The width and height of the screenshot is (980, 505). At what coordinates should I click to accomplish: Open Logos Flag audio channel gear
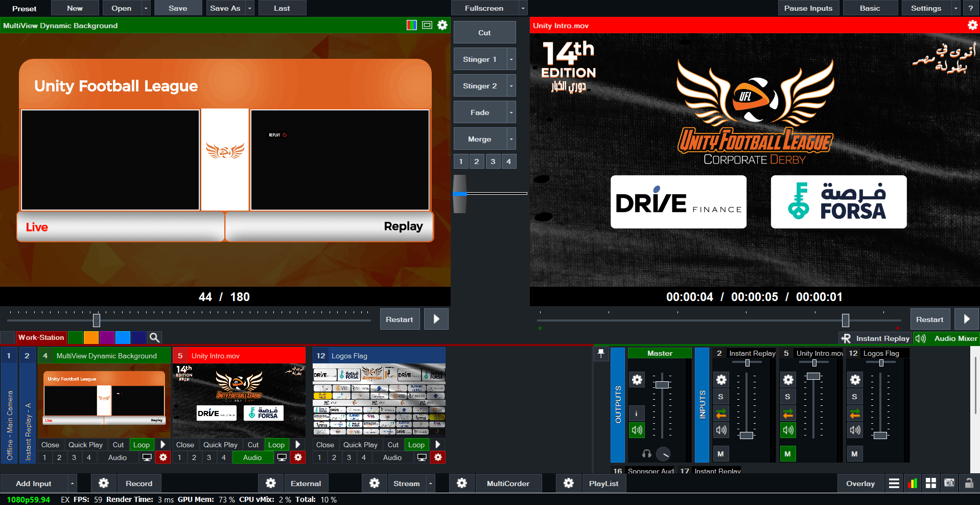coord(855,380)
